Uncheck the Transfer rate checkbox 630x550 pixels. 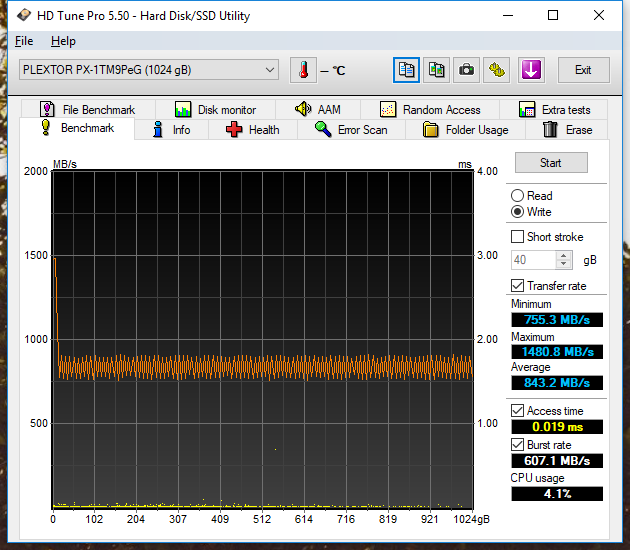[x=517, y=286]
